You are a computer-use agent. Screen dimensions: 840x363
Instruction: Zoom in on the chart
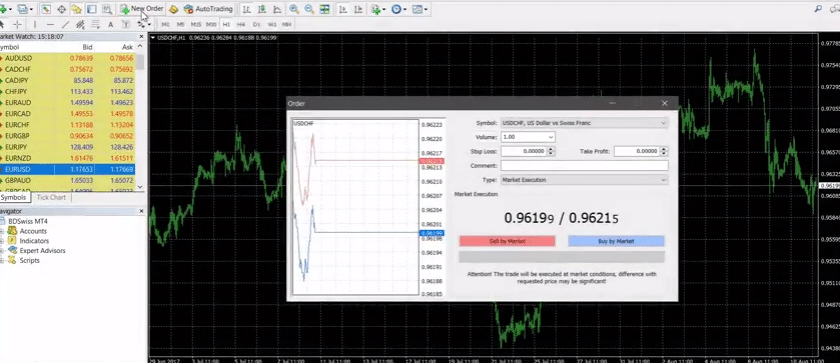tap(294, 9)
